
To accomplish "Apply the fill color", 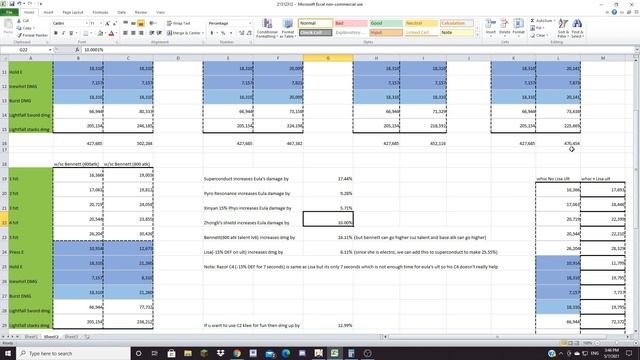I will (x=100, y=33).
